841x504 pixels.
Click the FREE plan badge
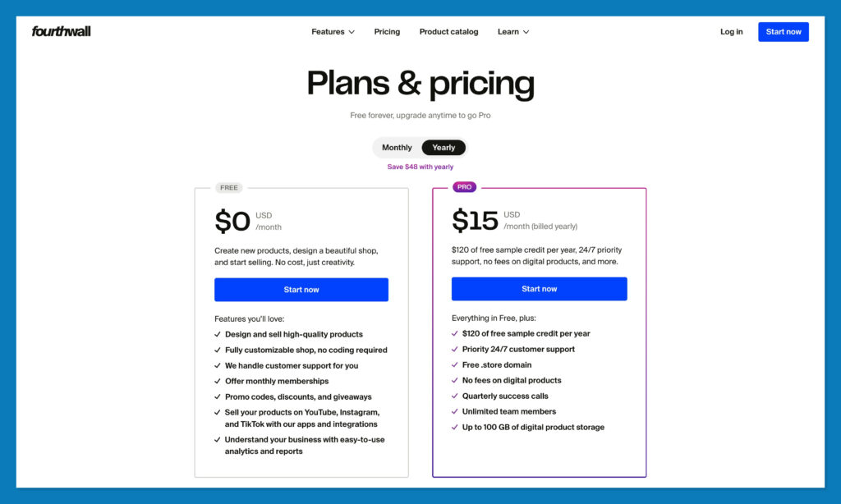pyautogui.click(x=228, y=187)
